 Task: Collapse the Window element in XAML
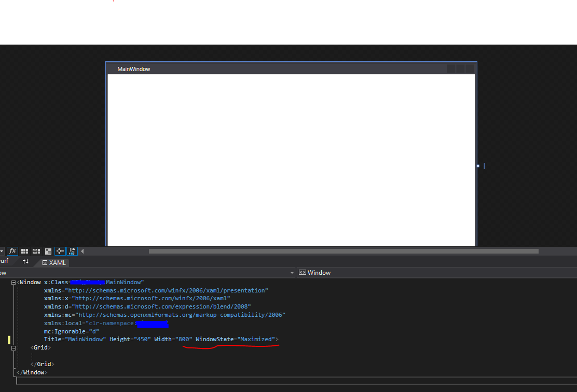pos(13,283)
